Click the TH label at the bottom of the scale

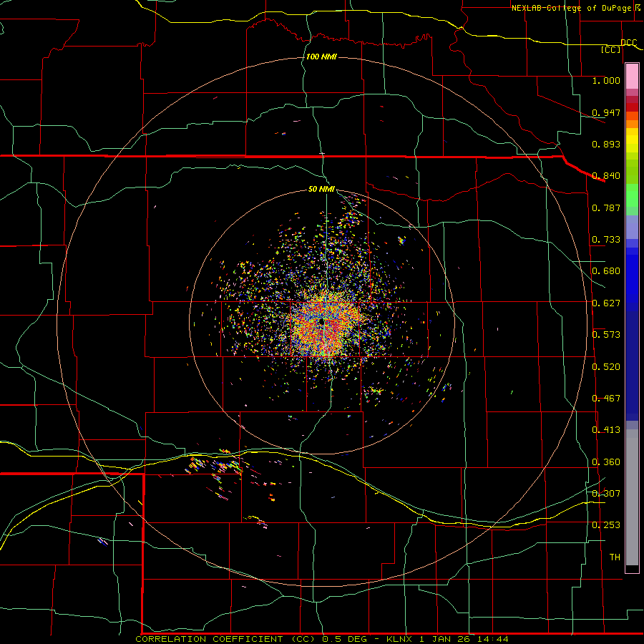pyautogui.click(x=615, y=557)
